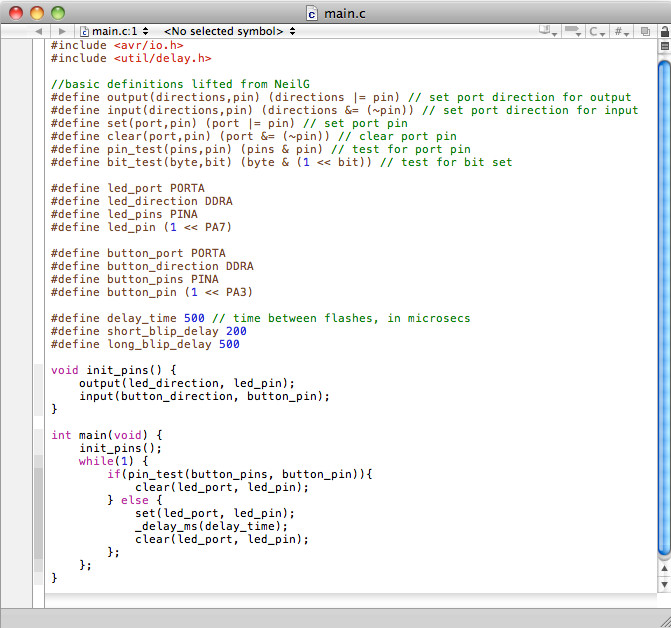
Task: Click the comment 'basic definitions lifted from NeilG'
Action: (x=180, y=84)
